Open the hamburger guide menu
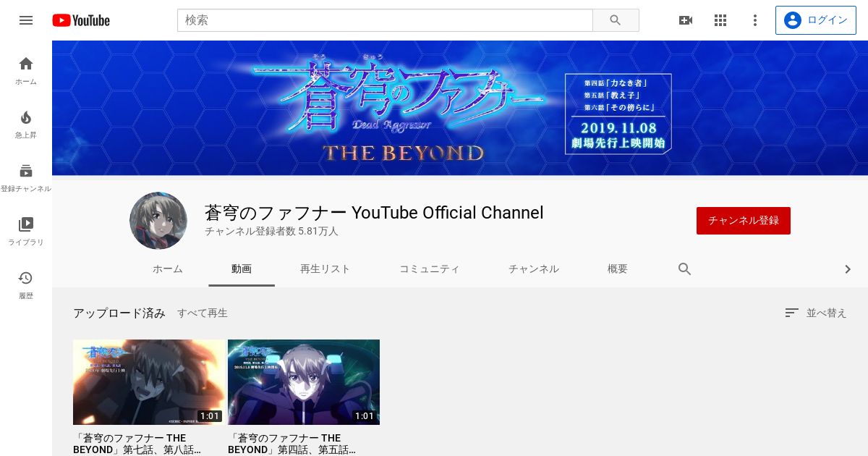Viewport: 868px width, 456px height. [x=26, y=20]
